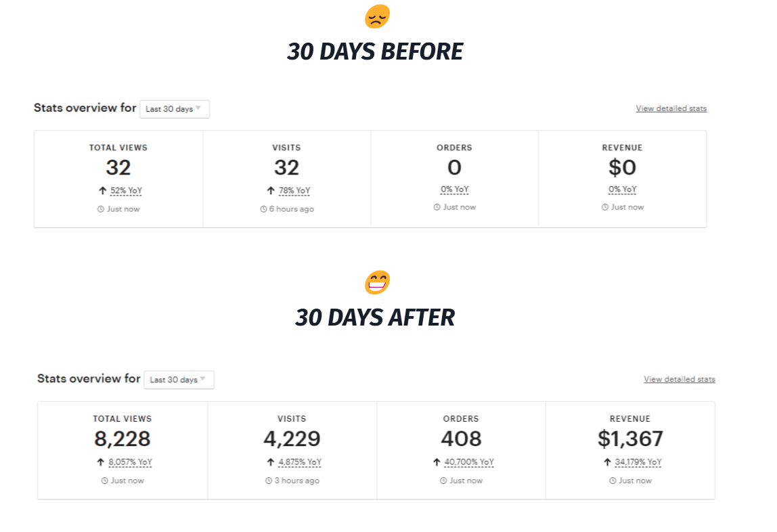The width and height of the screenshot is (777, 532).
Task: Click the 4,875% YoY visits comparison
Action: (300, 462)
